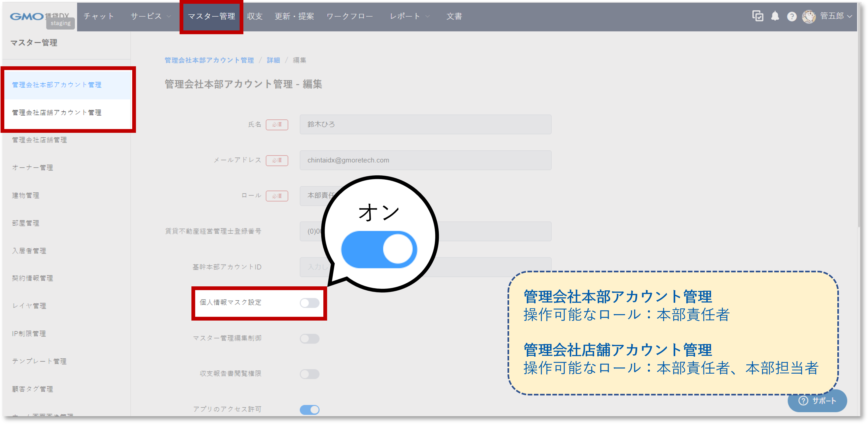
Task: Open the notifications bell icon
Action: coord(775,16)
